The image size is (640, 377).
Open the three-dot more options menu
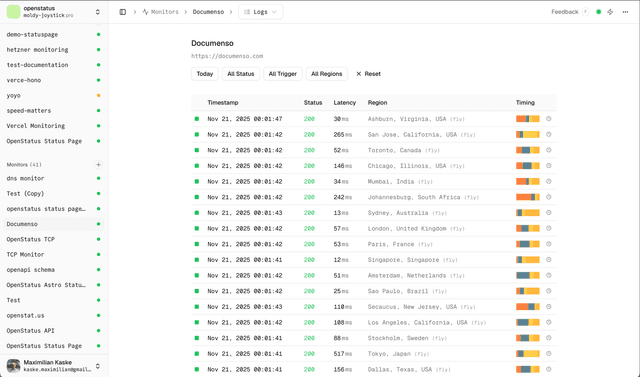625,12
